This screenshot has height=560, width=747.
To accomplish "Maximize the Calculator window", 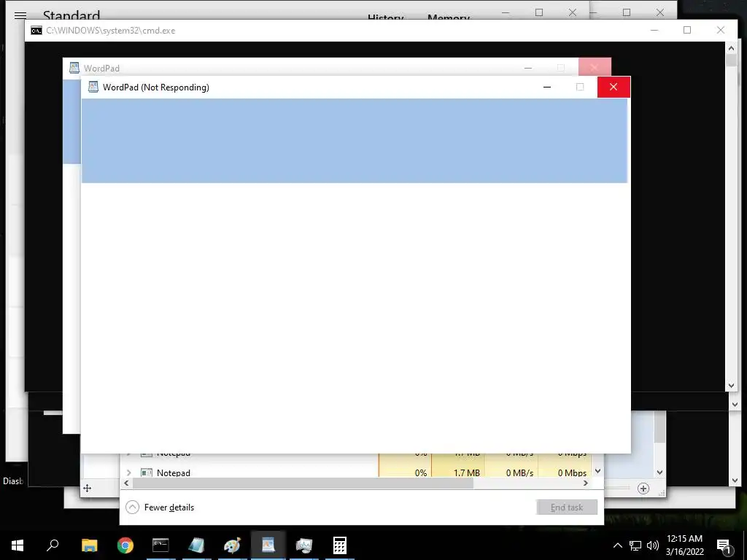I will click(x=539, y=12).
